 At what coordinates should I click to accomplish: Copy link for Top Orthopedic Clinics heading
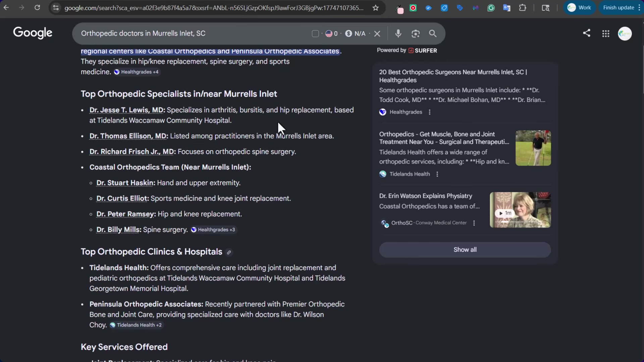pos(229,252)
